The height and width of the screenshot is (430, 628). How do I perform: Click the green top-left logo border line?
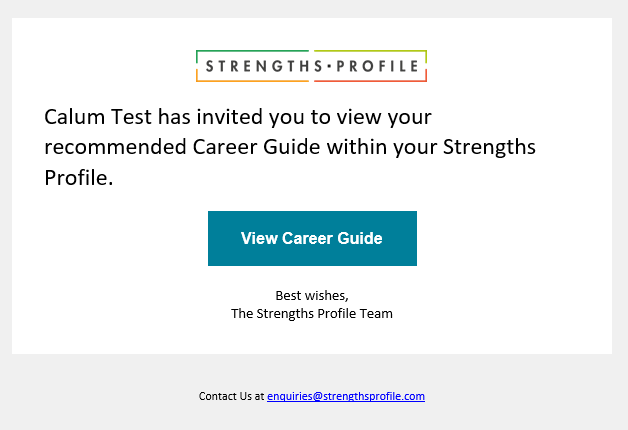tap(252, 50)
